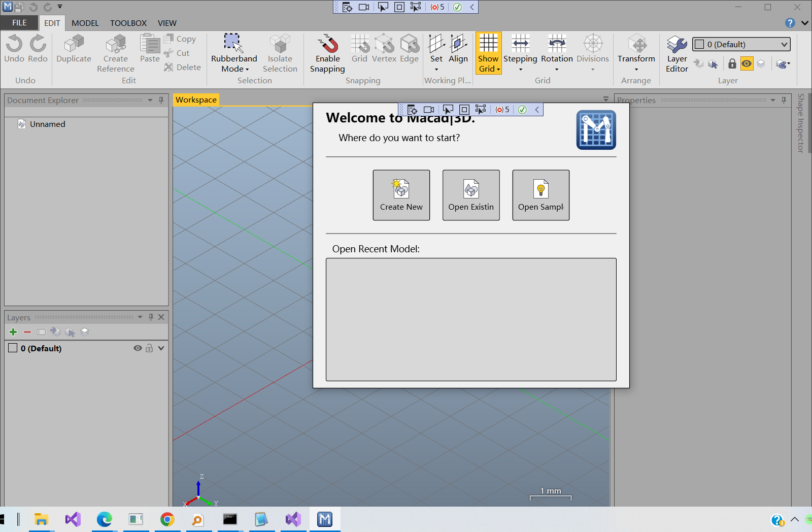Click the 0 (Default) layer color swatch
The height and width of the screenshot is (532, 812).
click(13, 348)
